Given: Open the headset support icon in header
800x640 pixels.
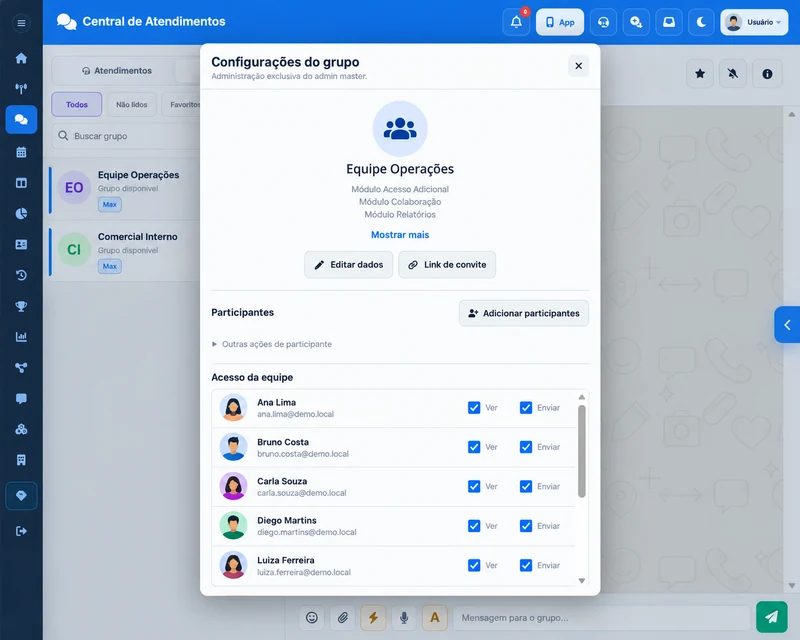Looking at the screenshot, I should click(x=604, y=22).
